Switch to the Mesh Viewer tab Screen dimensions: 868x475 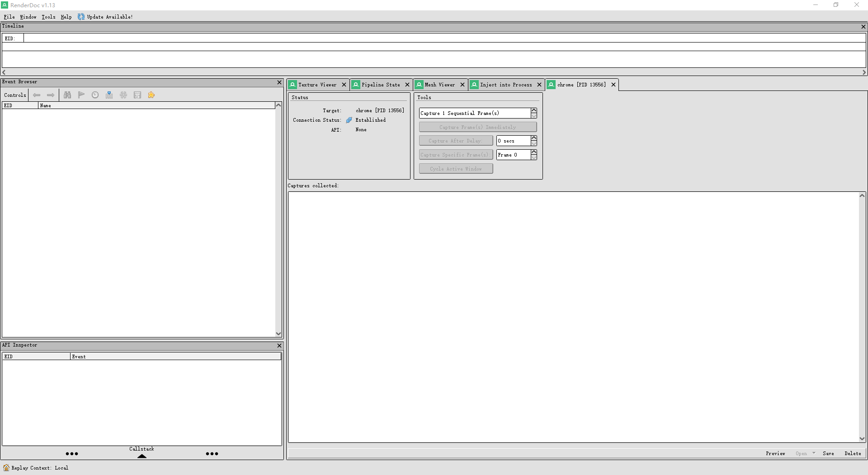click(x=440, y=85)
